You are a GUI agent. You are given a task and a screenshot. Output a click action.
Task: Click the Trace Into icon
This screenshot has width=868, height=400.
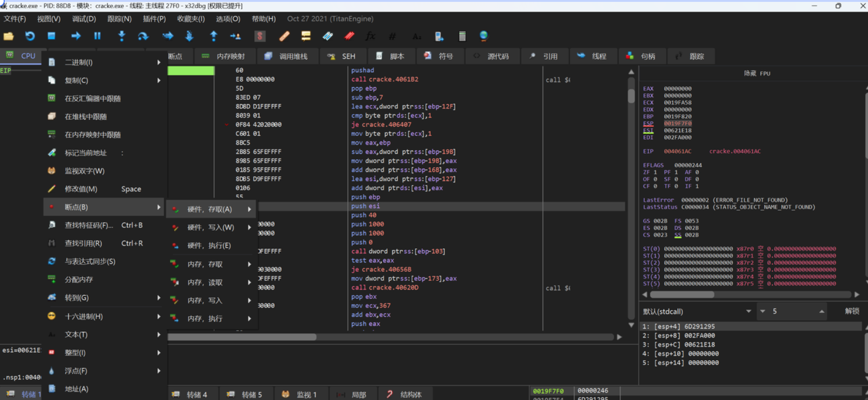point(168,36)
